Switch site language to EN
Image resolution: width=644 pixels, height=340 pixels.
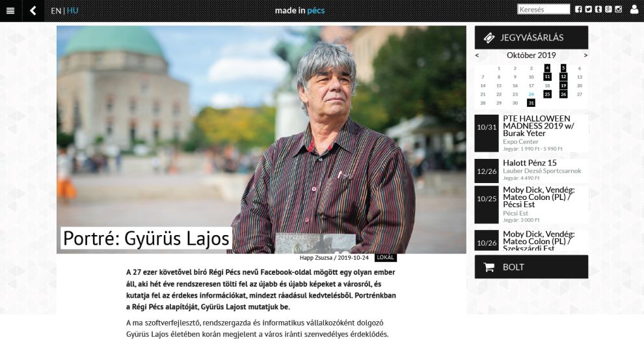pyautogui.click(x=56, y=10)
